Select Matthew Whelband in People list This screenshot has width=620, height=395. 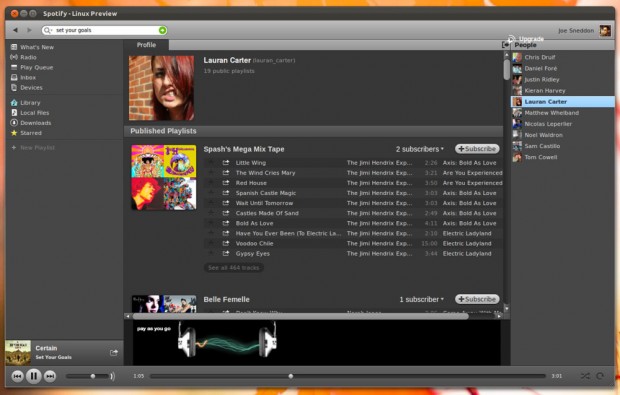563,113
